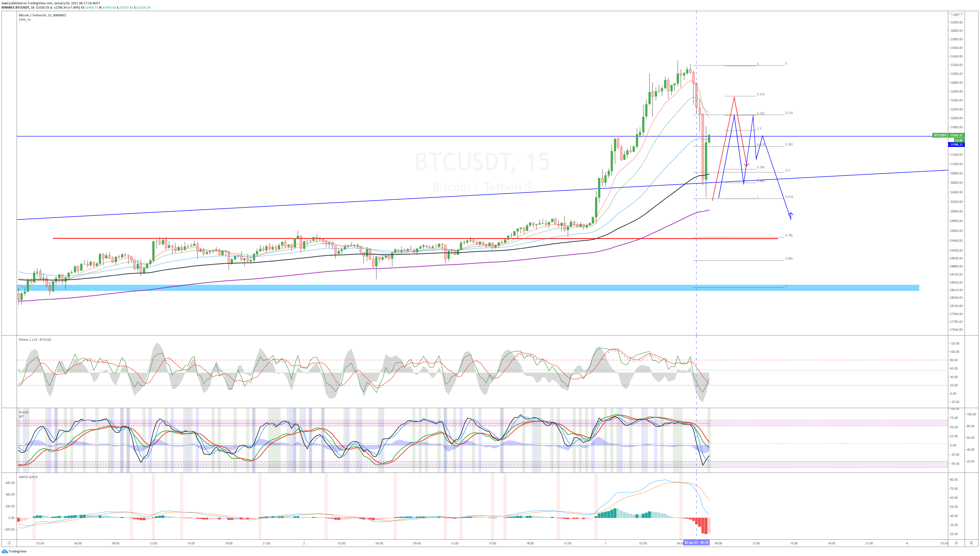Click the BTCUSDT price label tag
Screen dimensions: 980x556
[940, 135]
